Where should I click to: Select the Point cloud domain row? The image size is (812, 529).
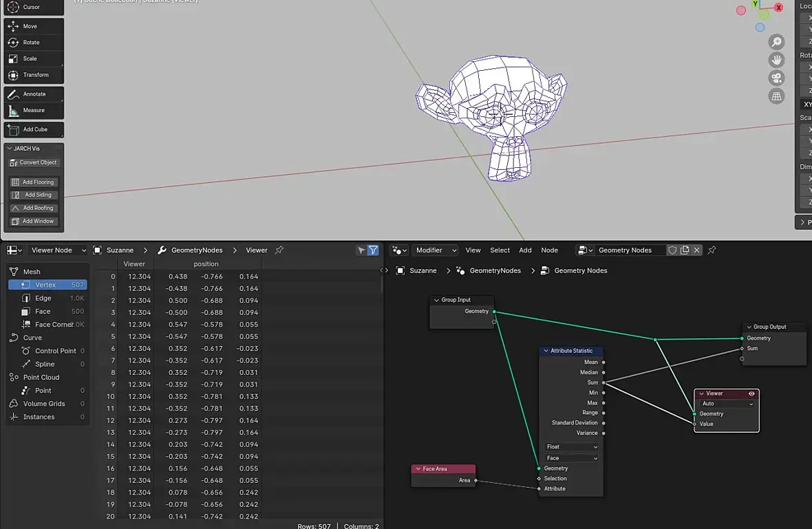pyautogui.click(x=47, y=391)
